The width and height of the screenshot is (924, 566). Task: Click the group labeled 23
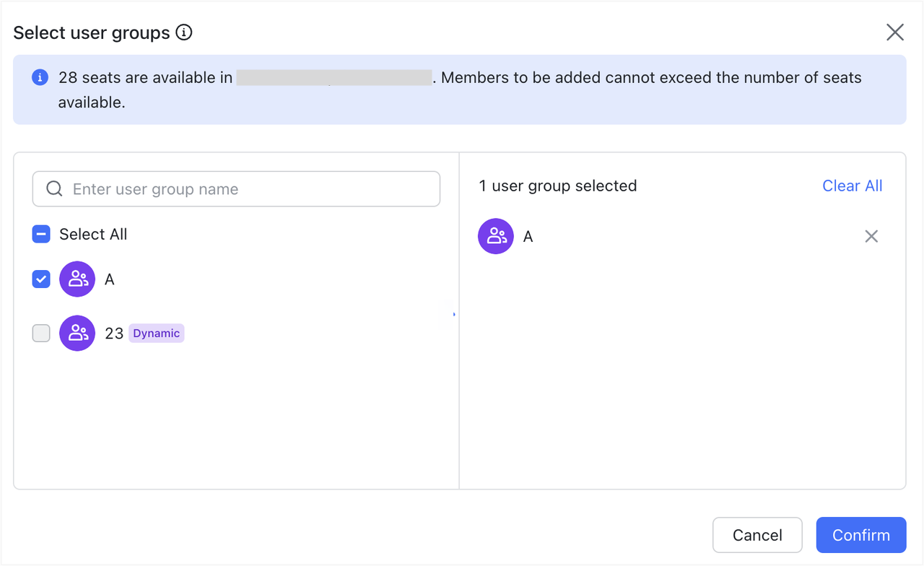coord(114,333)
